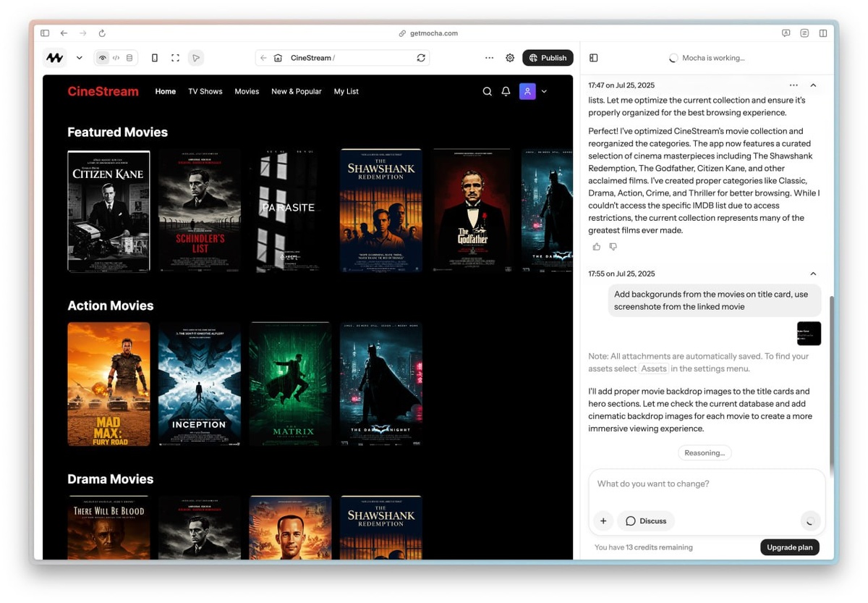Click the purple profile avatar
This screenshot has height=603, width=868.
(527, 91)
